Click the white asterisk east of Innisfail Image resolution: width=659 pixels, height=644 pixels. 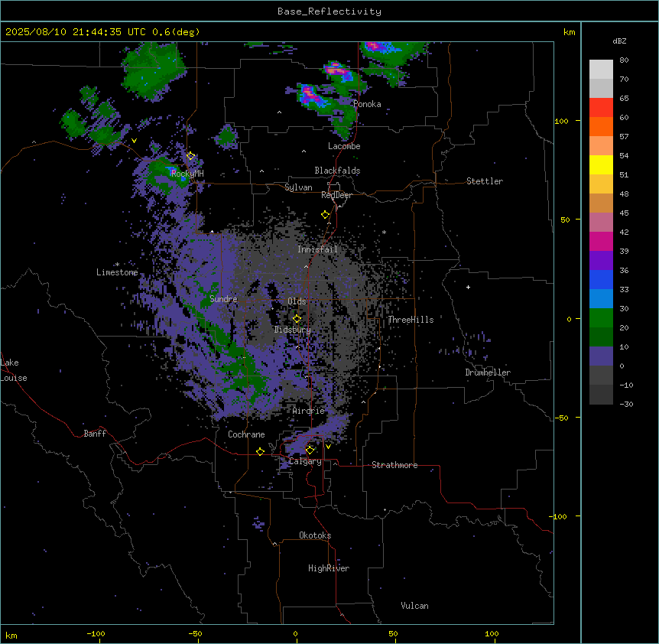384,232
